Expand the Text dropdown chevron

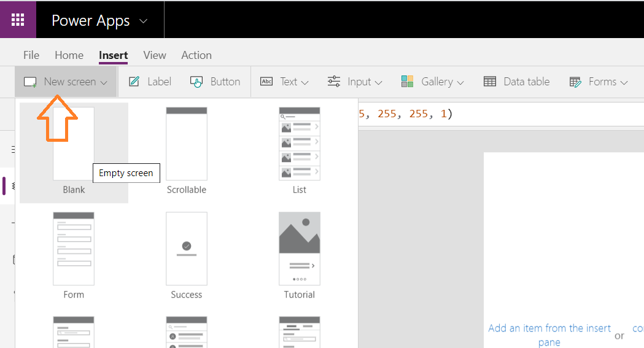pos(305,82)
